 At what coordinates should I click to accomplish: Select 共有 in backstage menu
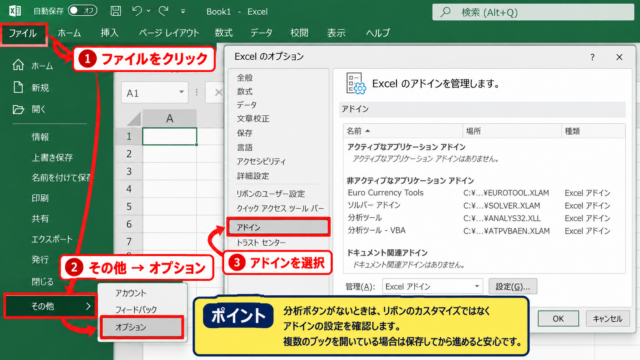click(x=40, y=219)
